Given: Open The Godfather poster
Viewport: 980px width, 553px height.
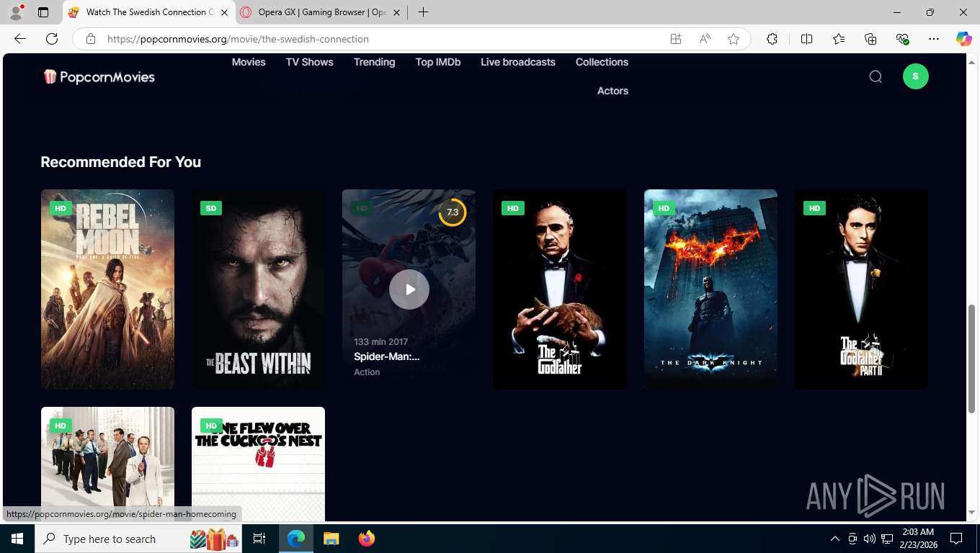Looking at the screenshot, I should point(560,289).
